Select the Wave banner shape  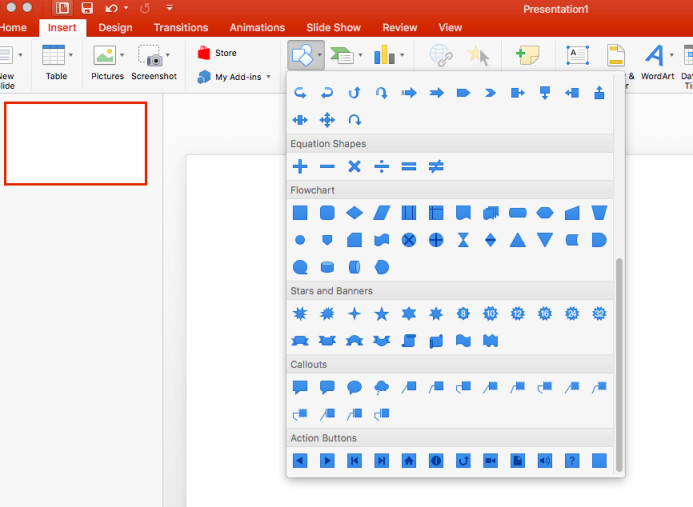tap(463, 341)
